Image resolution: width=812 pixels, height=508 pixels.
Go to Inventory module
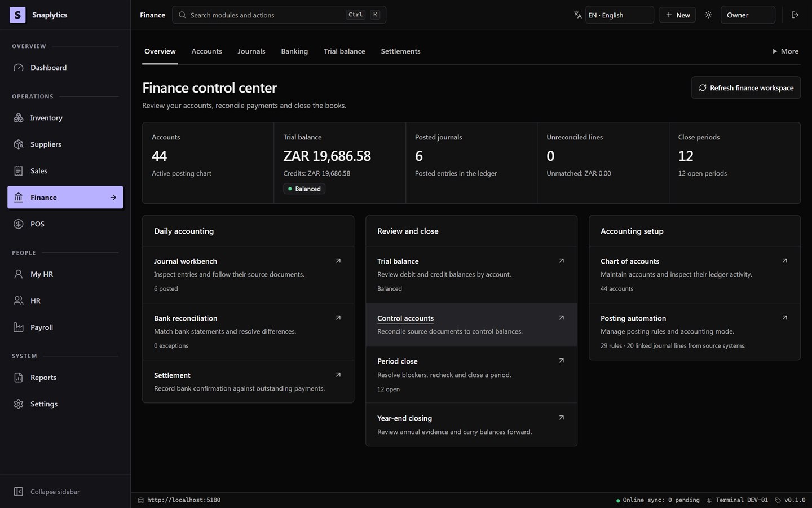point(65,118)
